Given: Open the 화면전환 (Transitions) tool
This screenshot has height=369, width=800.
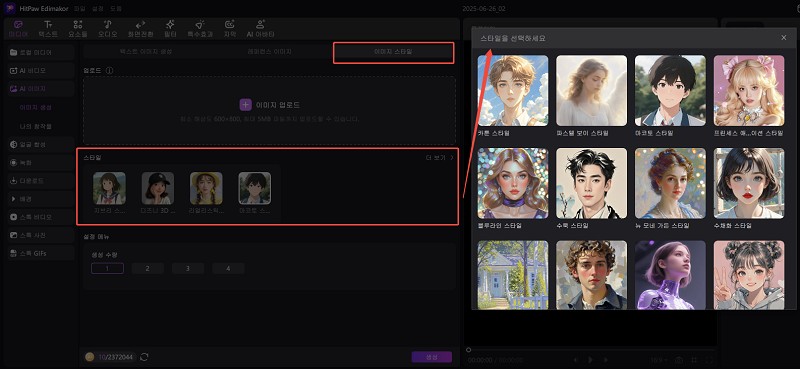Looking at the screenshot, I should click(140, 29).
